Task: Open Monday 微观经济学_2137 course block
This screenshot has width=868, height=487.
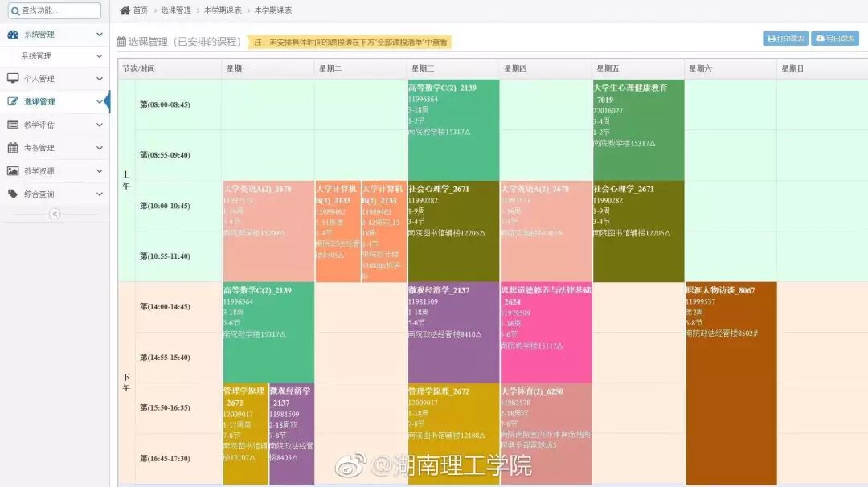Action: 292,434
